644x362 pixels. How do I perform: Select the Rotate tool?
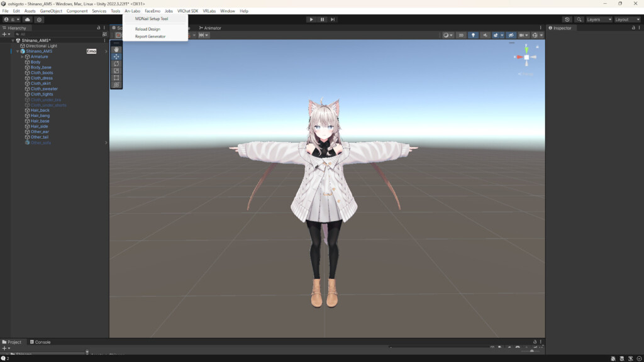point(116,63)
